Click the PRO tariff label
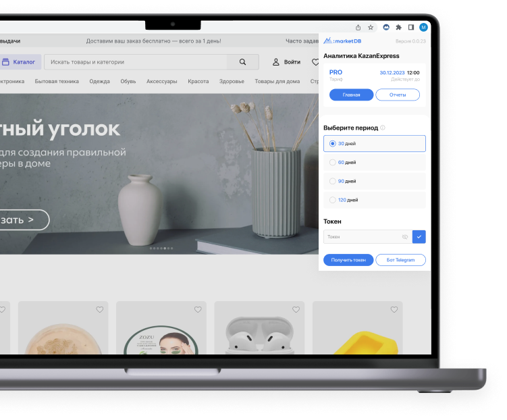Image resolution: width=507 pixels, height=420 pixels. point(336,72)
